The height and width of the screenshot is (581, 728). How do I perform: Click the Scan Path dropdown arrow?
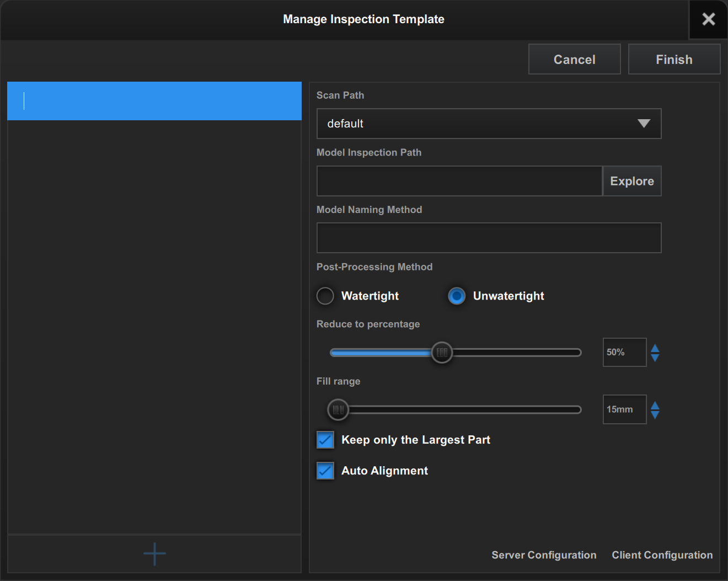(x=644, y=124)
